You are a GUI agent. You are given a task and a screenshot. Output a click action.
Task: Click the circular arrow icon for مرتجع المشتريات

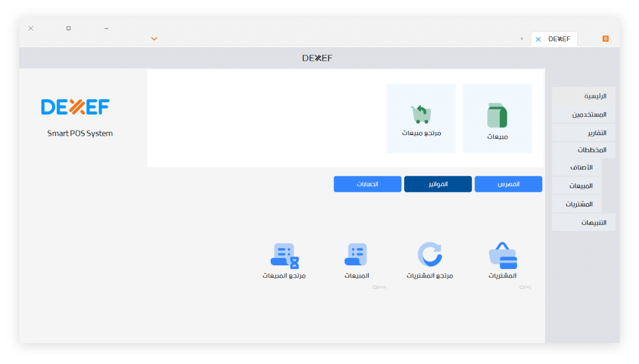[x=429, y=256]
